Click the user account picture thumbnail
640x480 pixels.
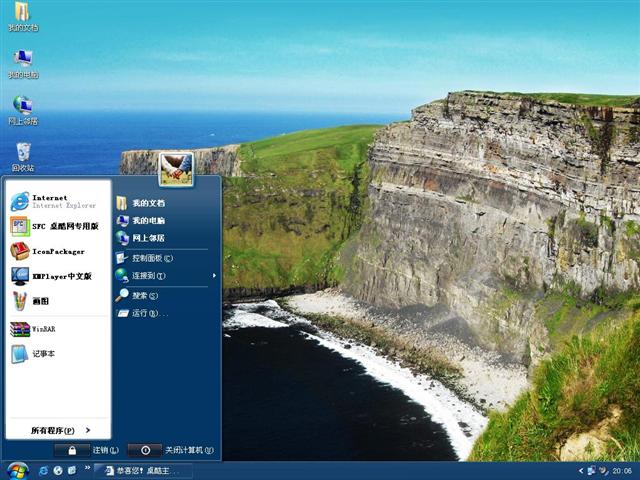[176, 168]
